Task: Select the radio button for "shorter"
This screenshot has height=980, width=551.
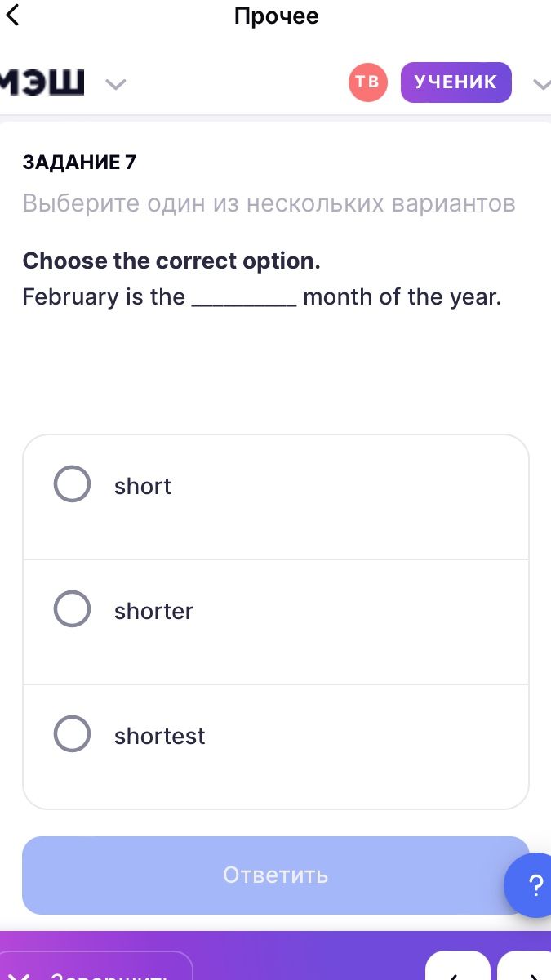Action: click(x=72, y=609)
